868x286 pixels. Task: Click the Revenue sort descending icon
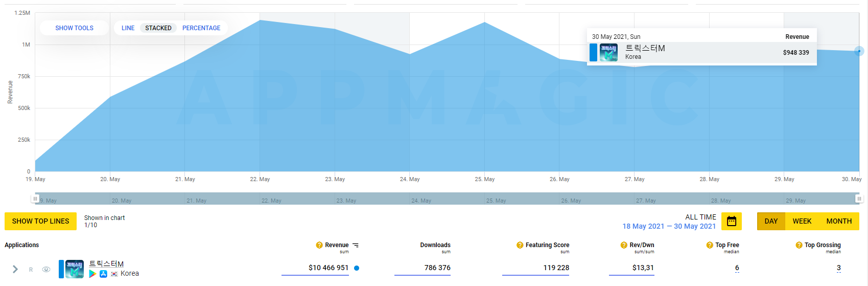pos(356,245)
